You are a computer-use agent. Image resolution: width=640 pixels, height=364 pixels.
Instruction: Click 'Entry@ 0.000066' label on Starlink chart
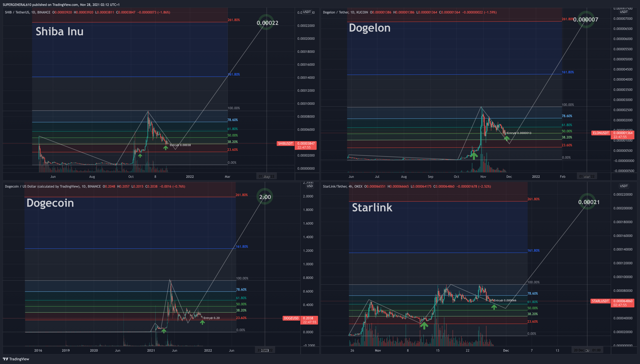pyautogui.click(x=505, y=301)
